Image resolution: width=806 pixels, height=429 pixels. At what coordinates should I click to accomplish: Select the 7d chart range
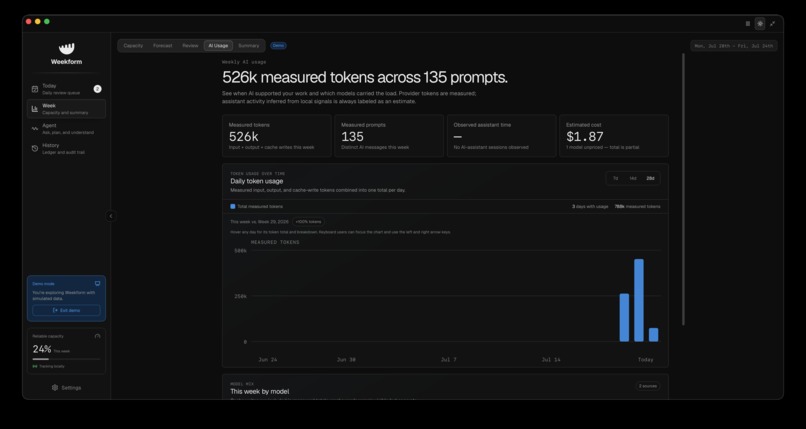[615, 178]
